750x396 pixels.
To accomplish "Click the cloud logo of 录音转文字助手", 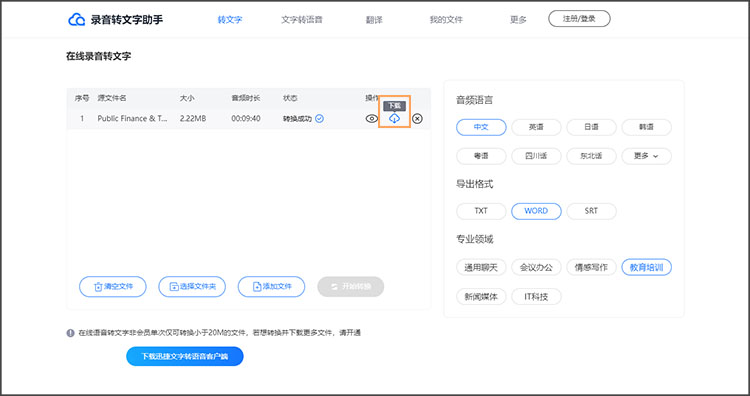I will (x=77, y=20).
